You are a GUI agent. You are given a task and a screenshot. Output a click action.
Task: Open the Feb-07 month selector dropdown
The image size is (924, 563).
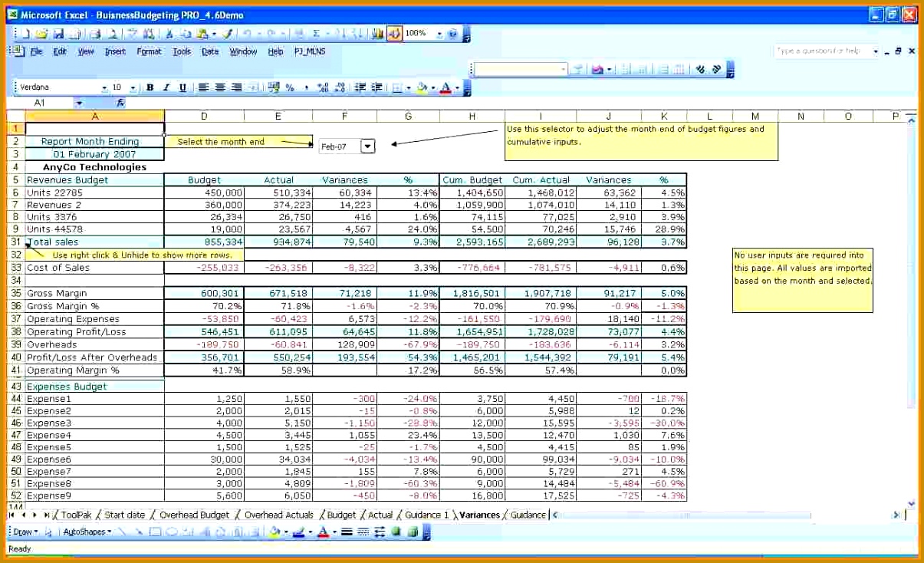pos(367,146)
